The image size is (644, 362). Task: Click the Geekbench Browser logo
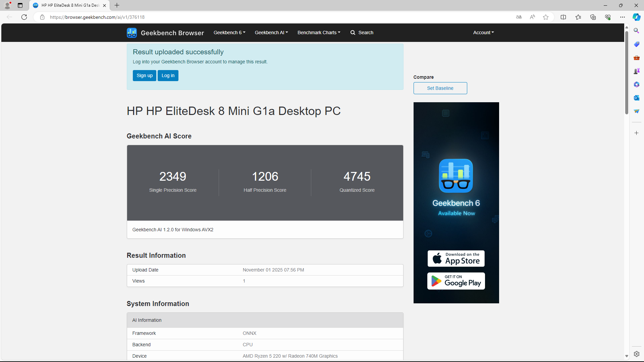click(x=131, y=33)
